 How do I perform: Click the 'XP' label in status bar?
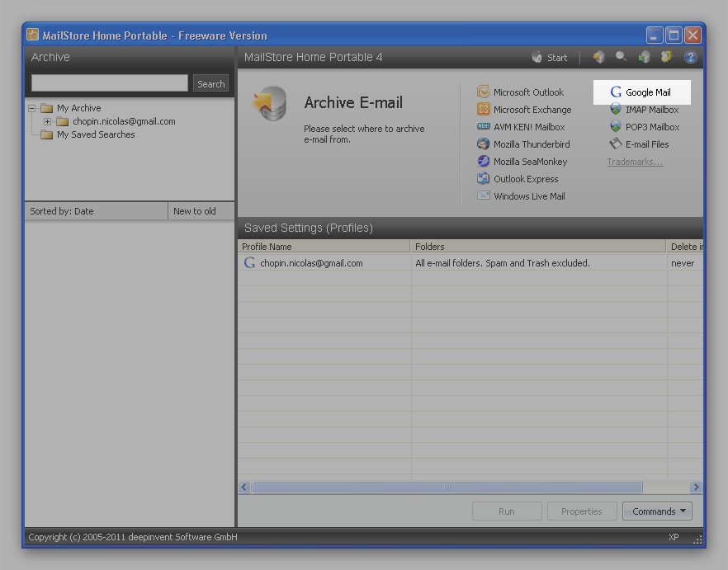tap(674, 537)
